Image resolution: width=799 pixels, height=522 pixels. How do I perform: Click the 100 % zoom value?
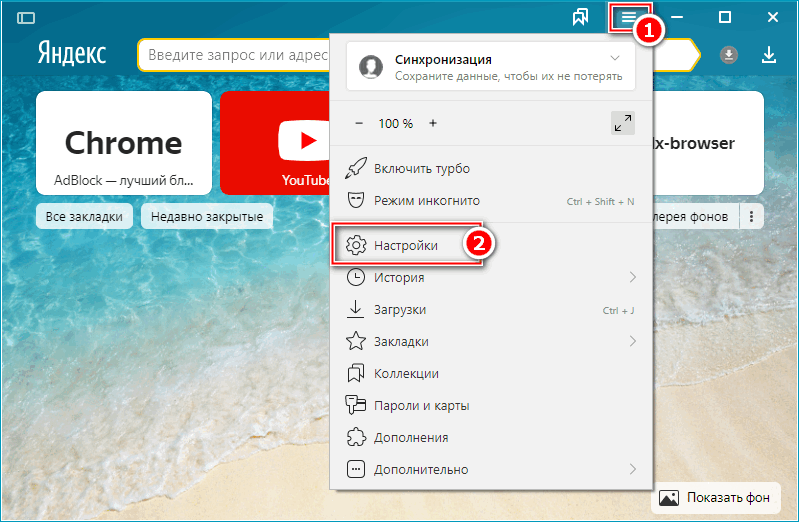point(395,123)
